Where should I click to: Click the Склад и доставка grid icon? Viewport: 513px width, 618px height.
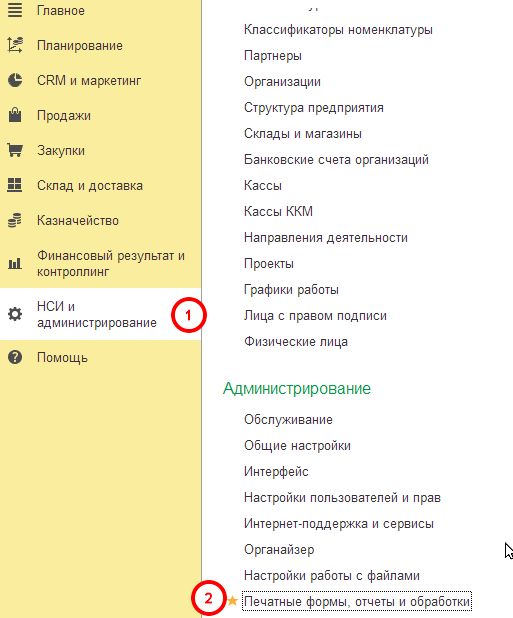point(15,185)
